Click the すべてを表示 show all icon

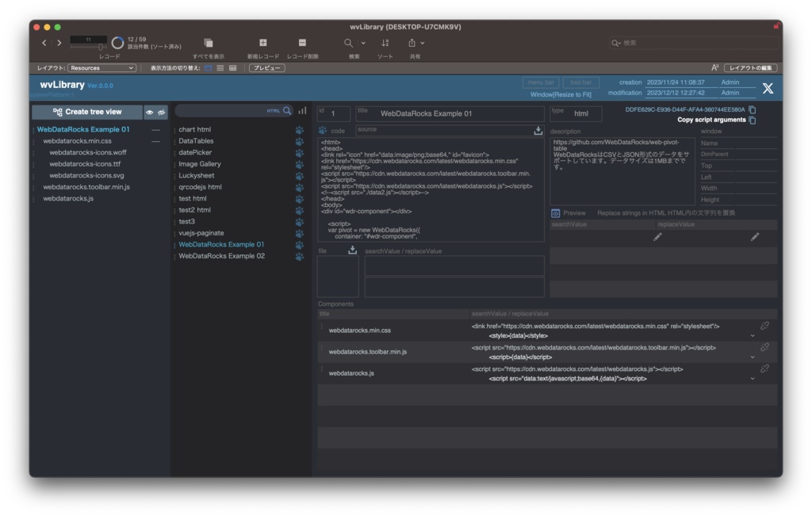click(209, 43)
